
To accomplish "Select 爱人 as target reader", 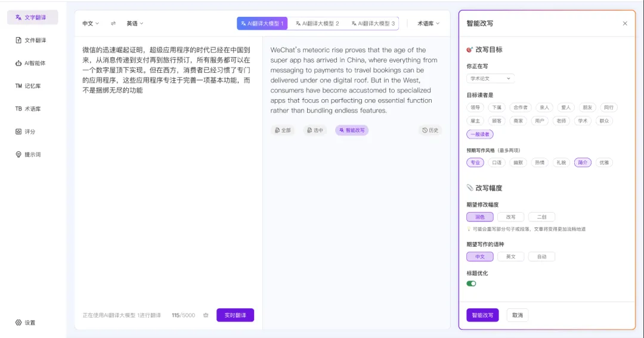I will pos(565,107).
